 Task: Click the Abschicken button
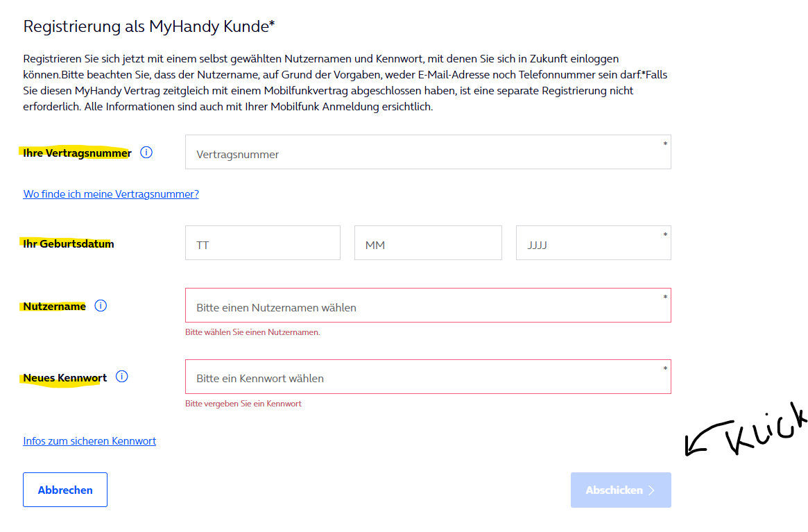[x=621, y=490]
